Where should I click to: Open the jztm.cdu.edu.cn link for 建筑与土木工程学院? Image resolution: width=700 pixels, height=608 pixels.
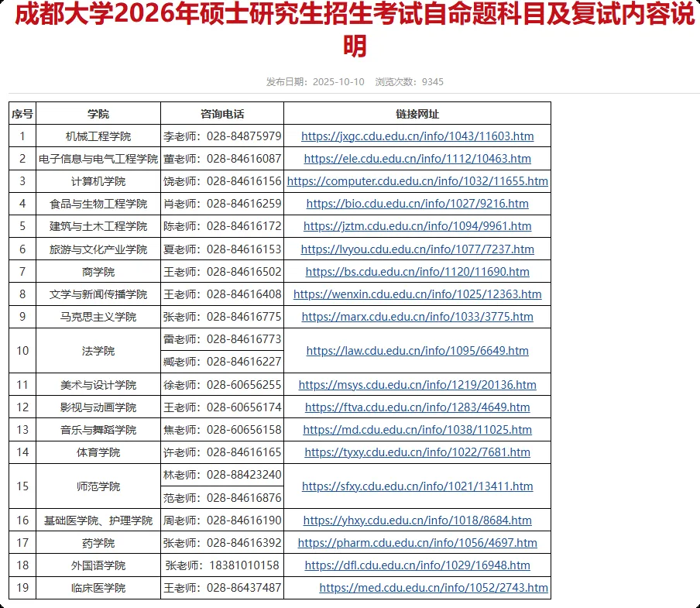coord(417,226)
